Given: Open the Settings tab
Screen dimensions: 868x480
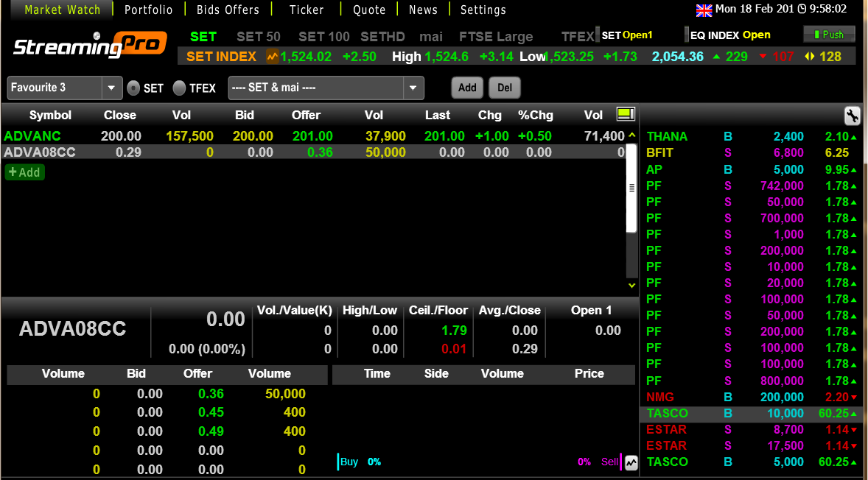Looking at the screenshot, I should pyautogui.click(x=483, y=10).
